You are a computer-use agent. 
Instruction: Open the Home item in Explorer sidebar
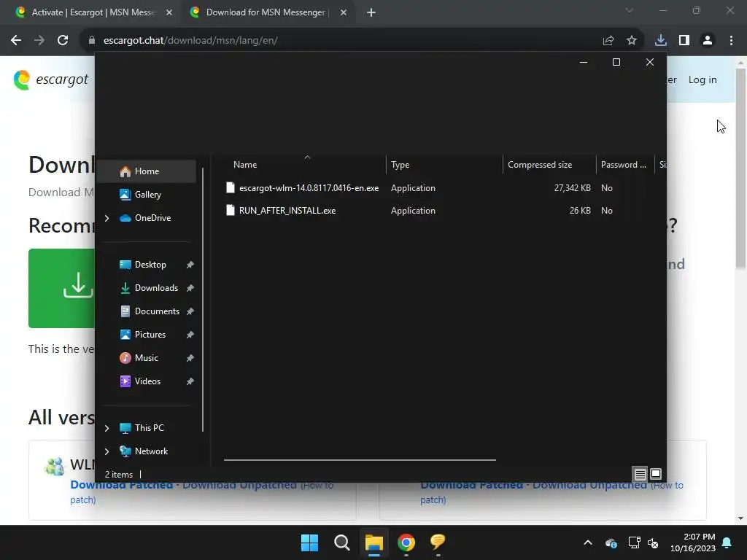[146, 171]
